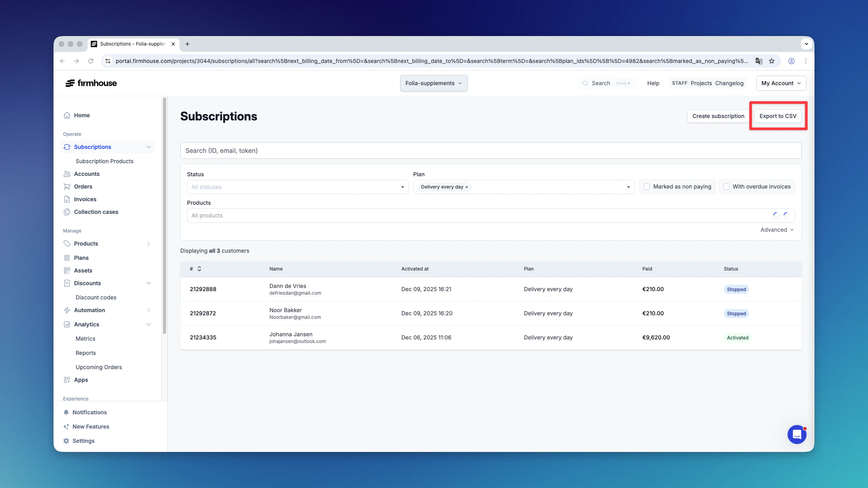Bookmark this page with star icon

pos(772,61)
